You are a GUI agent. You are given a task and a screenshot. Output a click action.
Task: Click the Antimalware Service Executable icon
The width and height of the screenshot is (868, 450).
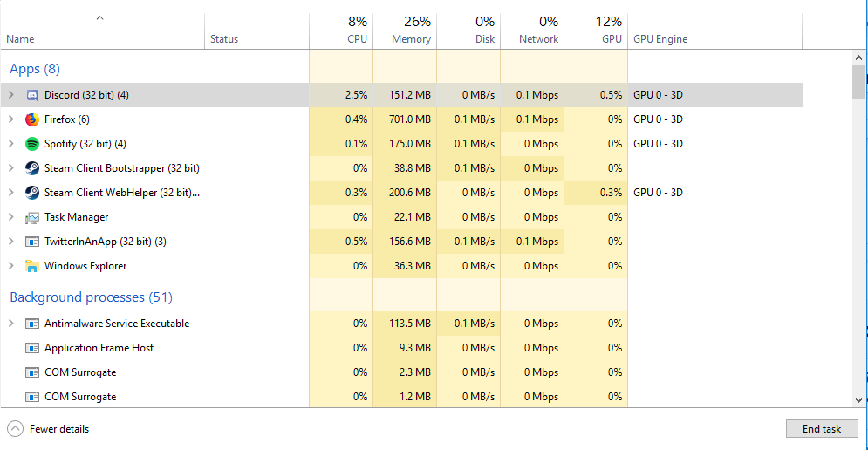click(x=32, y=324)
